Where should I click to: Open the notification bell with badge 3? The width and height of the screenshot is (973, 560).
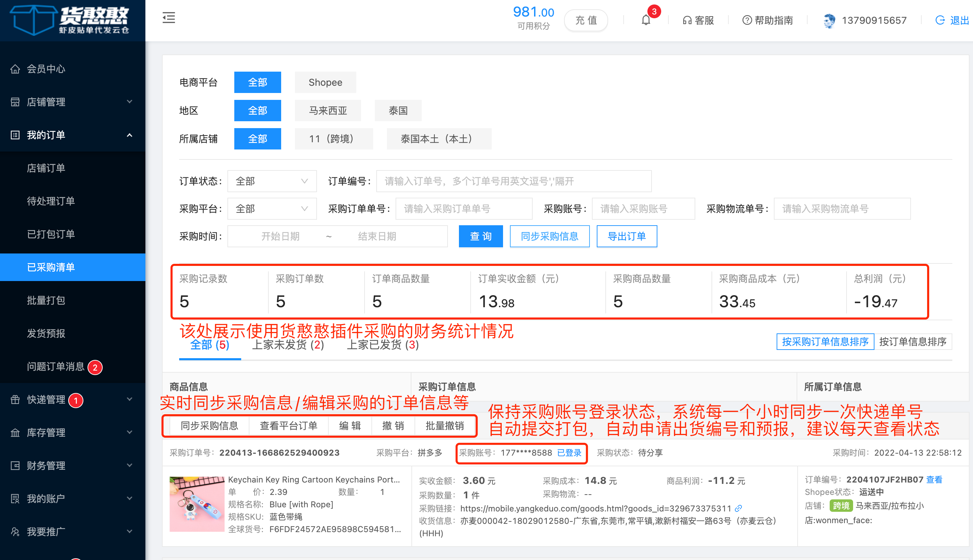[646, 20]
